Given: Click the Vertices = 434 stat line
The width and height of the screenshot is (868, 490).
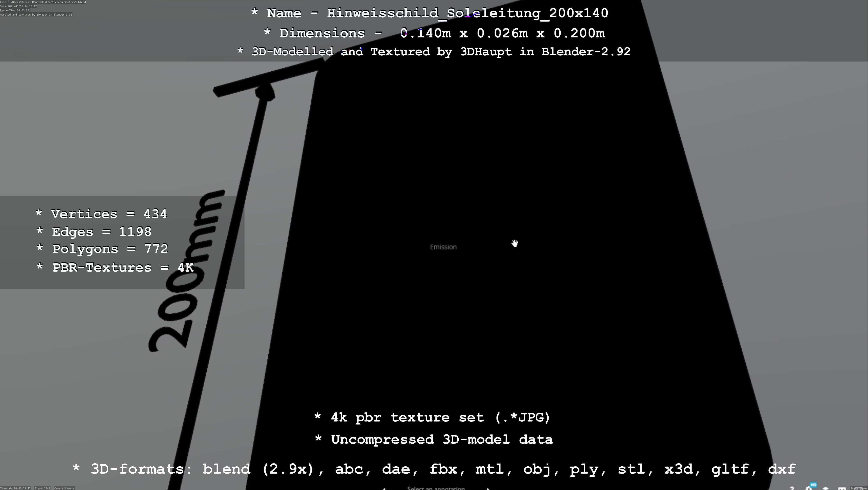Looking at the screenshot, I should (101, 214).
